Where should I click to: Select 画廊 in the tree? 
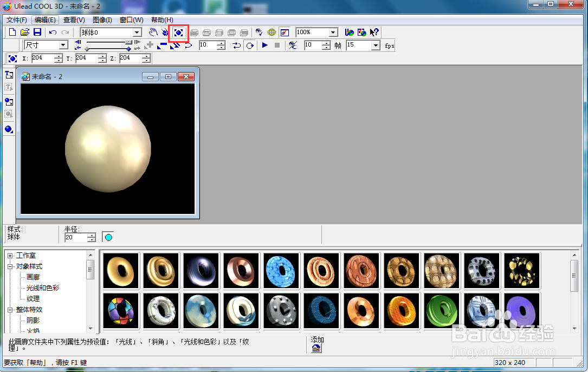[x=33, y=277]
